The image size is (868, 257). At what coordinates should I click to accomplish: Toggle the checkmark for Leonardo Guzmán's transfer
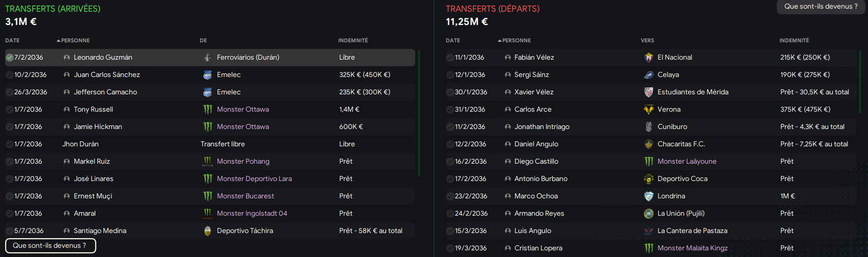[x=9, y=58]
